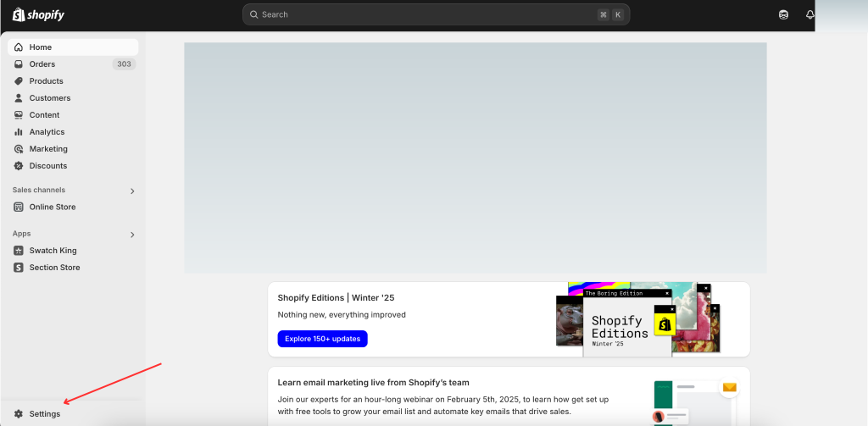This screenshot has height=426, width=868.
Task: Click the 303 orders count badge
Action: pos(124,64)
